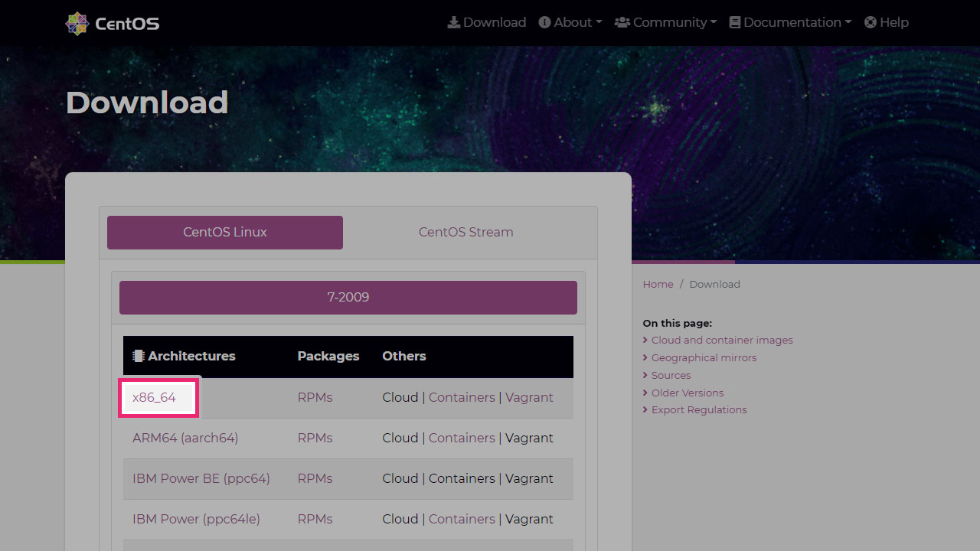Expand the About dropdown menu

570,22
